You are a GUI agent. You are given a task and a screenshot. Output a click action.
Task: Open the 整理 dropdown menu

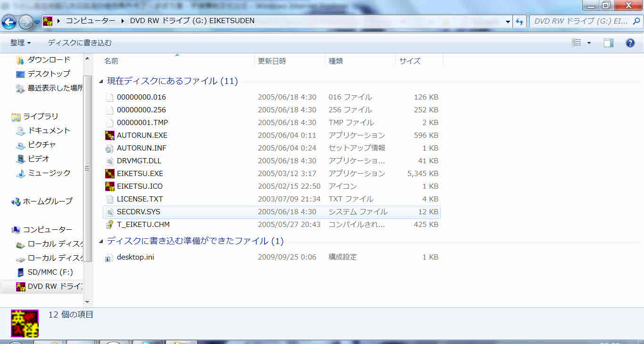click(x=20, y=43)
